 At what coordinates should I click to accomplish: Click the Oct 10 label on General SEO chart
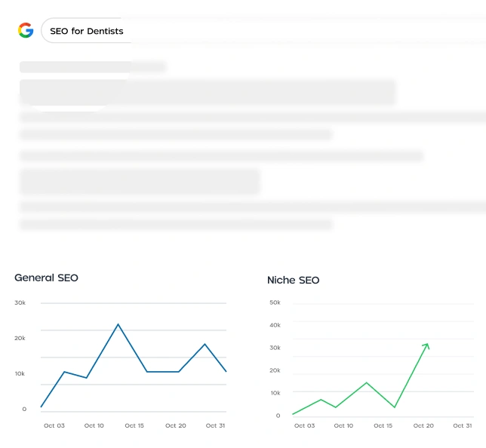(x=94, y=425)
